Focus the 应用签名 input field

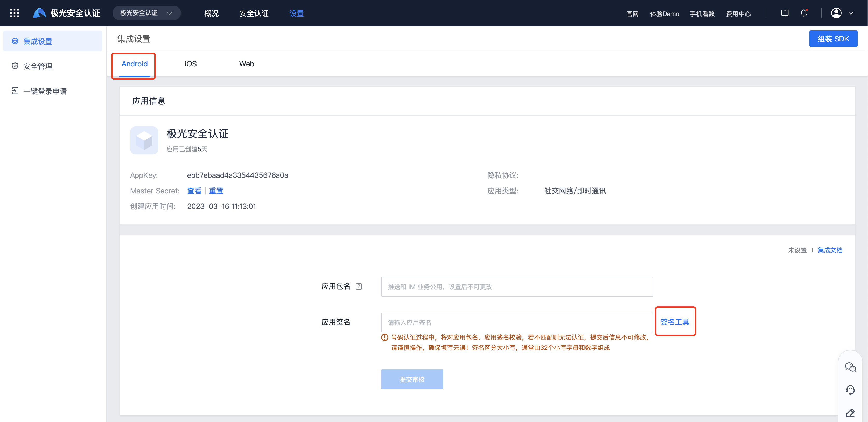point(517,322)
